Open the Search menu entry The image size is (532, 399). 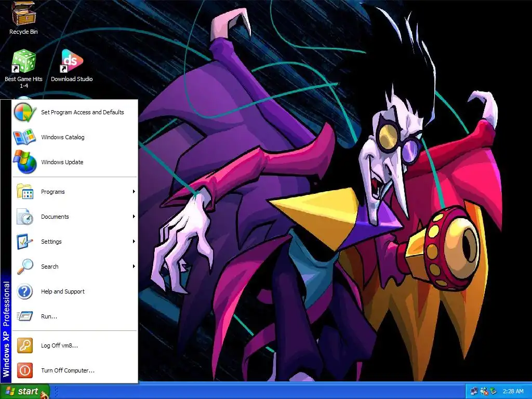75,267
